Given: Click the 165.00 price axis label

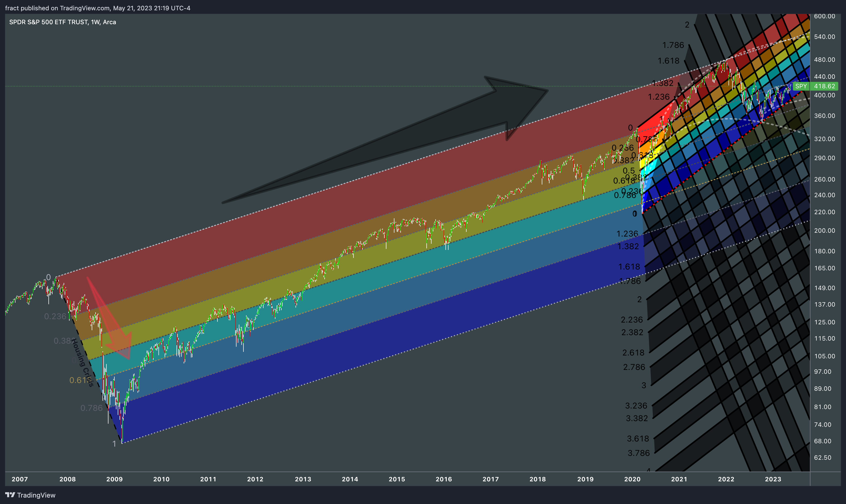Looking at the screenshot, I should (824, 268).
